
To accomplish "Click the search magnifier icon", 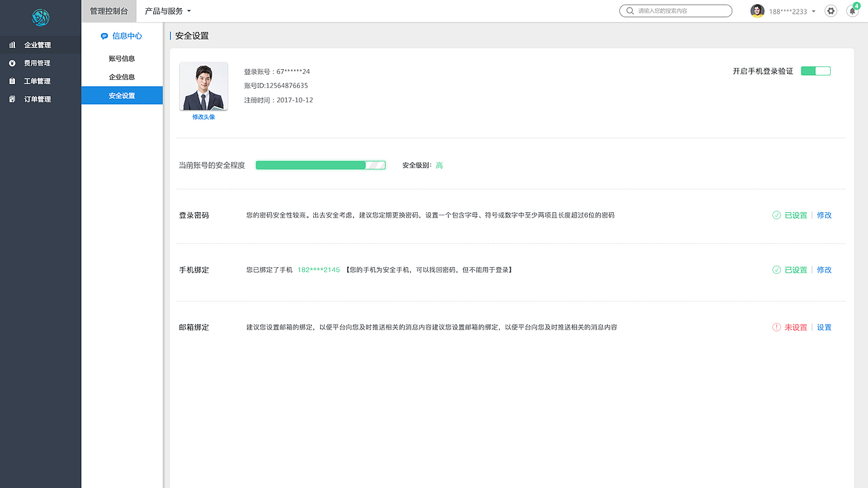I will point(631,11).
